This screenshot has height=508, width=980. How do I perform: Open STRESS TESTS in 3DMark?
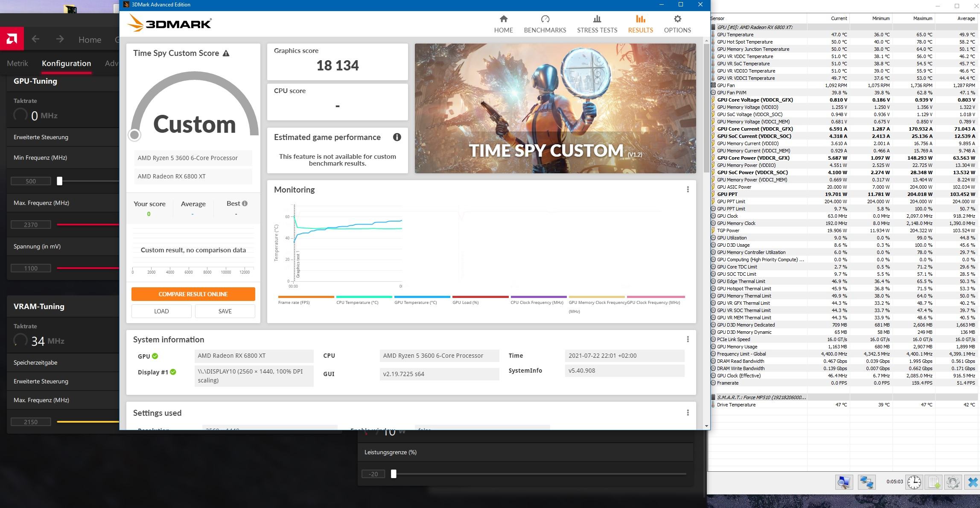coord(597,24)
